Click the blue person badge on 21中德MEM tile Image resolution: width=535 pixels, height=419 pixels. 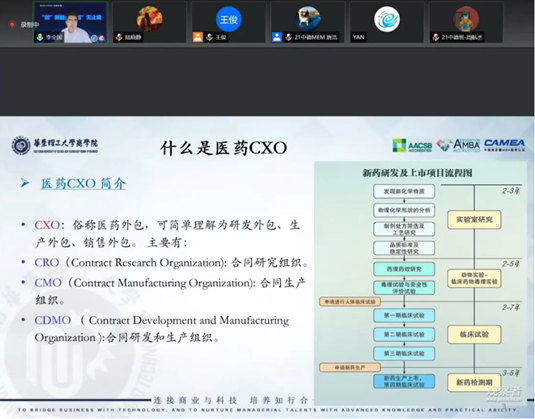pyautogui.click(x=277, y=37)
